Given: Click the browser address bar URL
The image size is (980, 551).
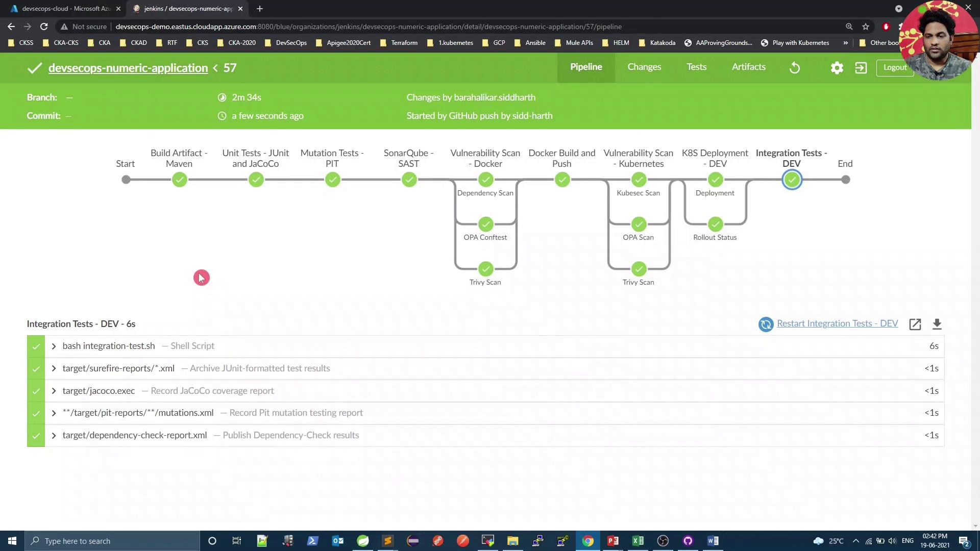Looking at the screenshot, I should pyautogui.click(x=367, y=27).
